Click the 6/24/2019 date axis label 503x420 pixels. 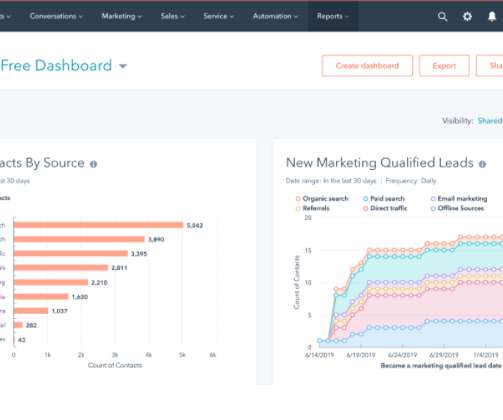[x=403, y=355]
